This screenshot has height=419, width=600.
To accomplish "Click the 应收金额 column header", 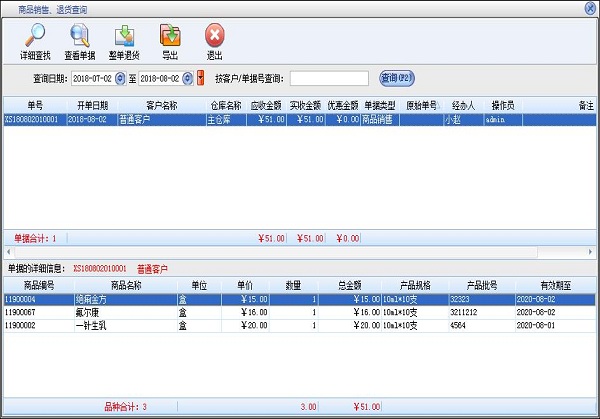I will [x=266, y=105].
